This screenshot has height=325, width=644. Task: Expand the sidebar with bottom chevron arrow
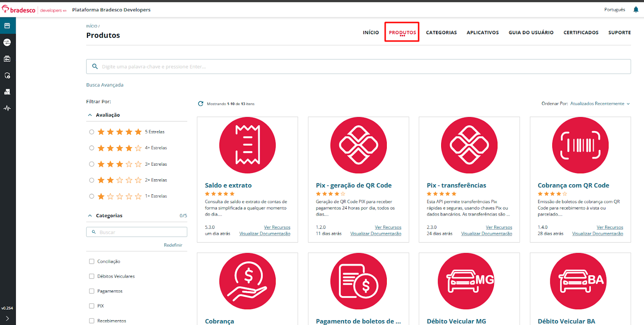(x=7, y=318)
